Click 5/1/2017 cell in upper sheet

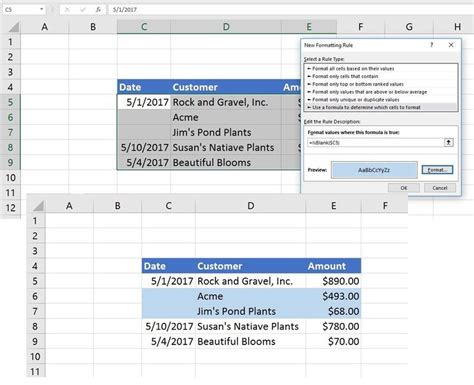(x=144, y=102)
